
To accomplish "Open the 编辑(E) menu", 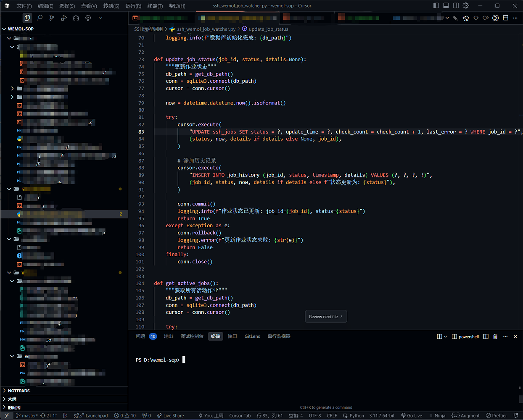I will [45, 6].
